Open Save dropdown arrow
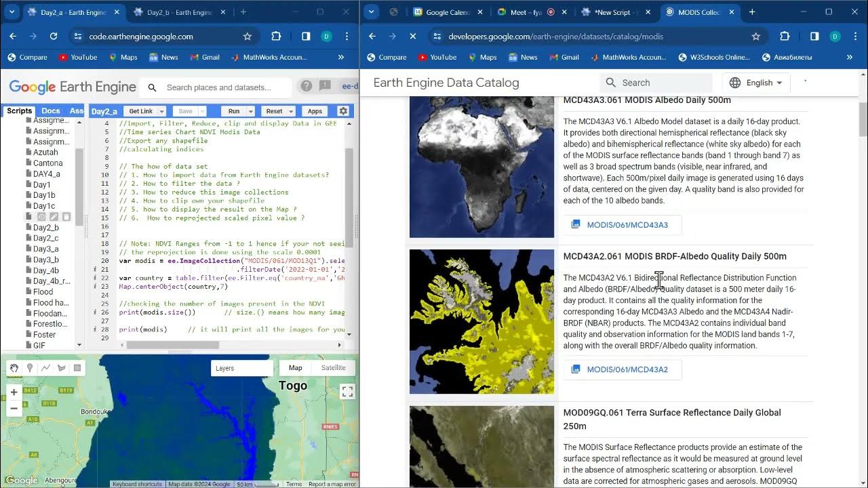This screenshot has width=868, height=488. coord(201,111)
